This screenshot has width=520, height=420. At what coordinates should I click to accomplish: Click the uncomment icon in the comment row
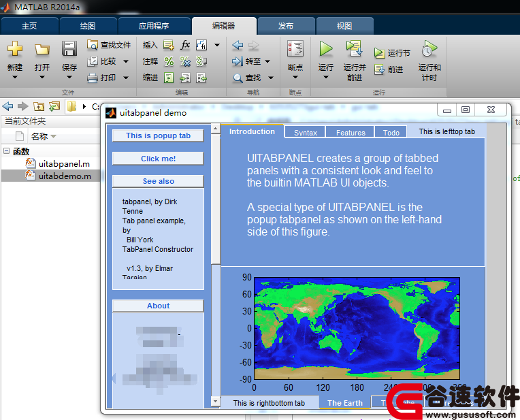[x=185, y=61]
